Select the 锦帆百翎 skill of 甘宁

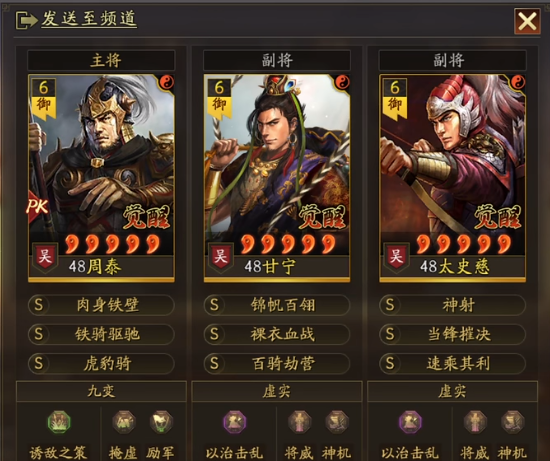(x=277, y=305)
